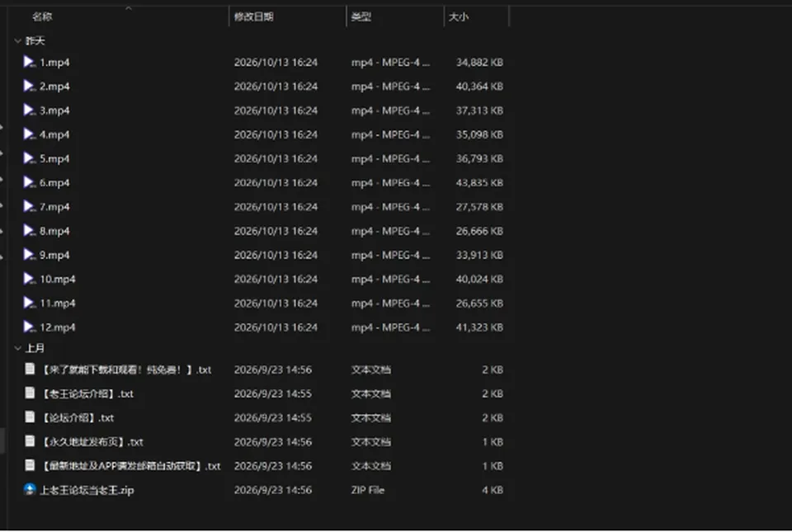Click the modified date of 8.mp4

[276, 231]
